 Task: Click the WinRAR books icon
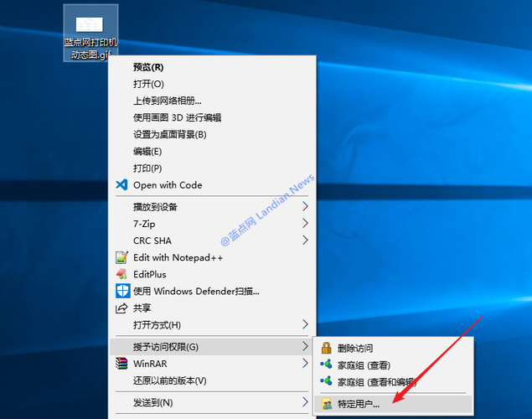[121, 364]
